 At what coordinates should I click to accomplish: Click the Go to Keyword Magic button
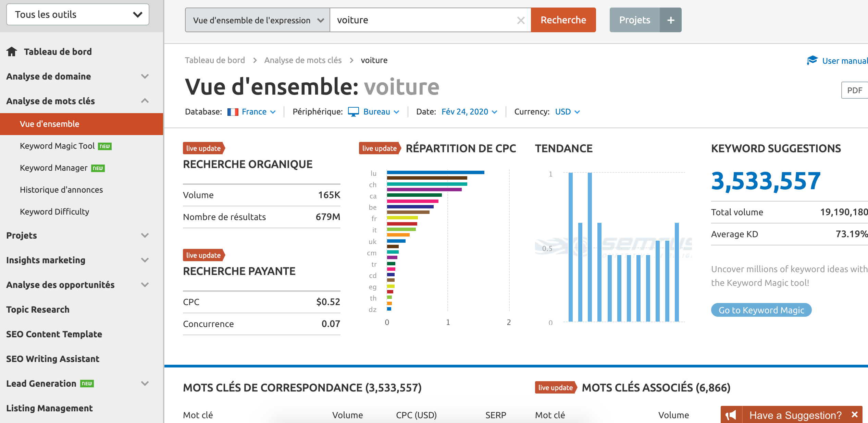[761, 310]
